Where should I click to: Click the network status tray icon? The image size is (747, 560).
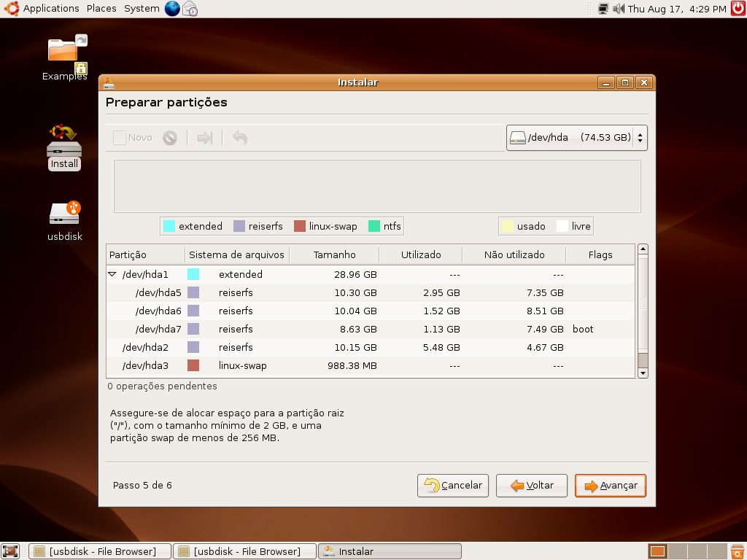coord(603,9)
